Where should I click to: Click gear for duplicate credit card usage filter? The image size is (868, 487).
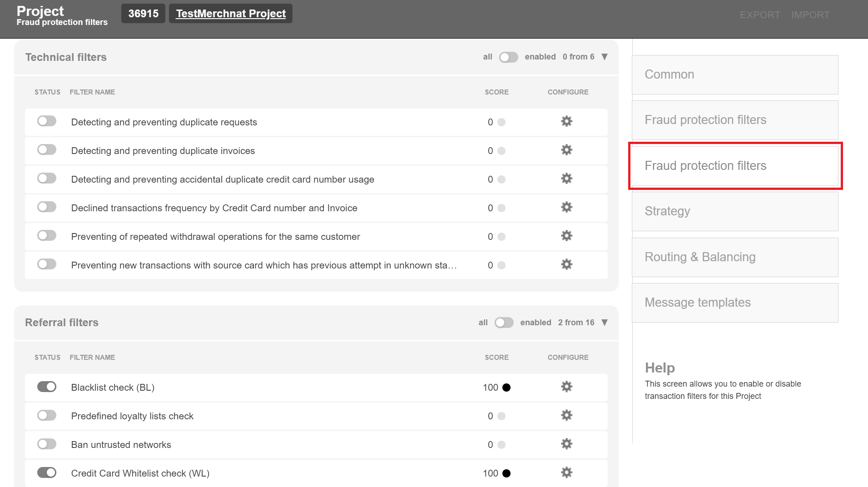(566, 179)
